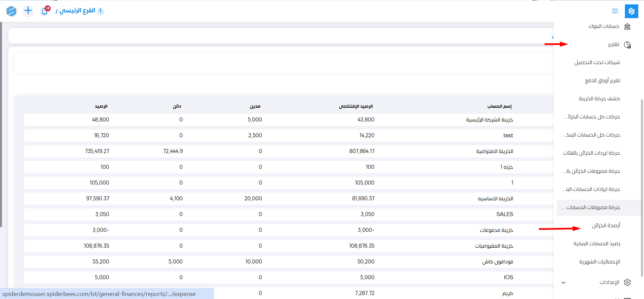
Task: Click the hamburger menu icon
Action: click(615, 11)
